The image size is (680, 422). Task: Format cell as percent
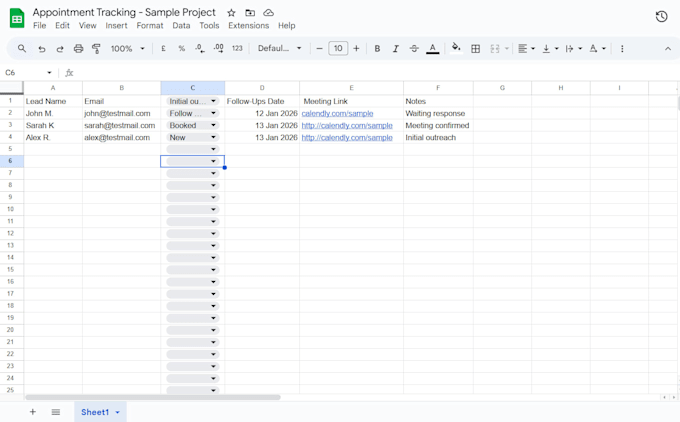(182, 49)
